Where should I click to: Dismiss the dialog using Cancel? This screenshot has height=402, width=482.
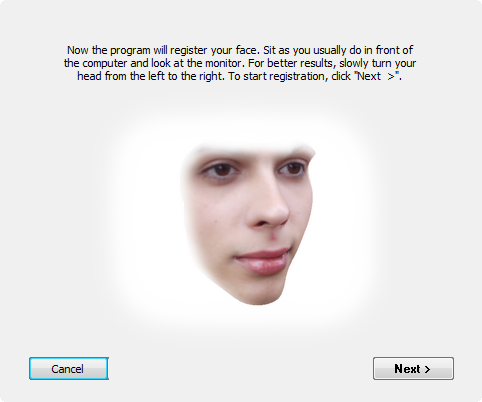[x=69, y=368]
